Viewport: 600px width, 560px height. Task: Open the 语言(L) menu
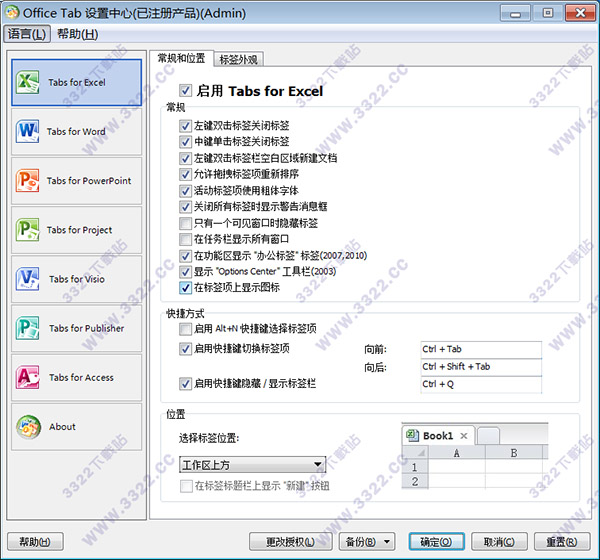(27, 34)
